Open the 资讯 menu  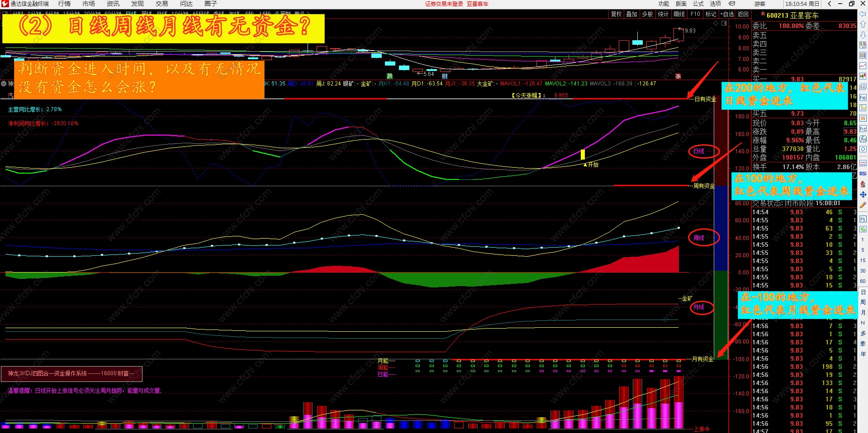pos(113,4)
